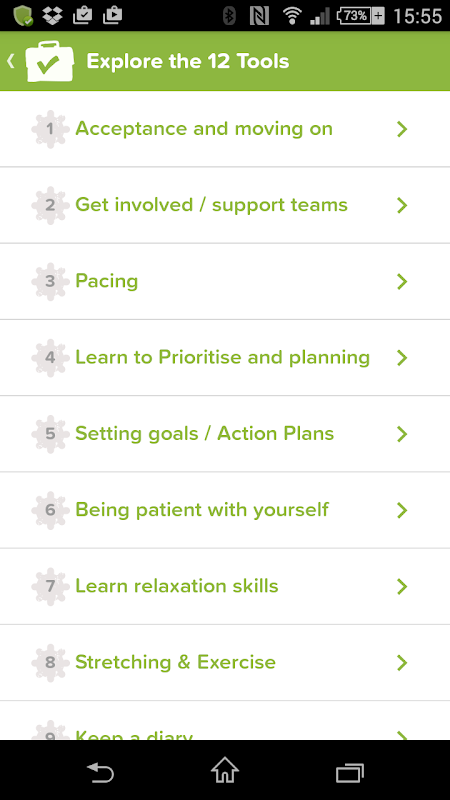Open Learn to Prioritise and planning

point(225,357)
